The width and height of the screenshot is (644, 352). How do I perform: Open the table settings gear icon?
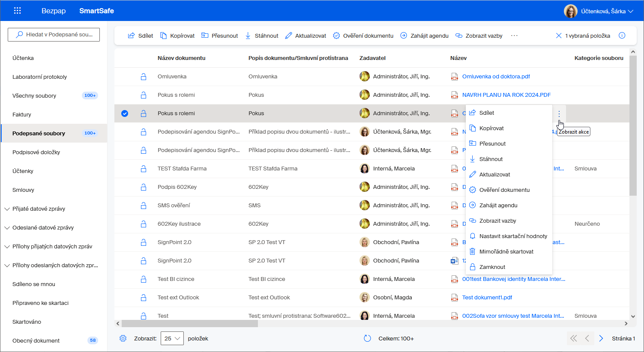tap(123, 338)
